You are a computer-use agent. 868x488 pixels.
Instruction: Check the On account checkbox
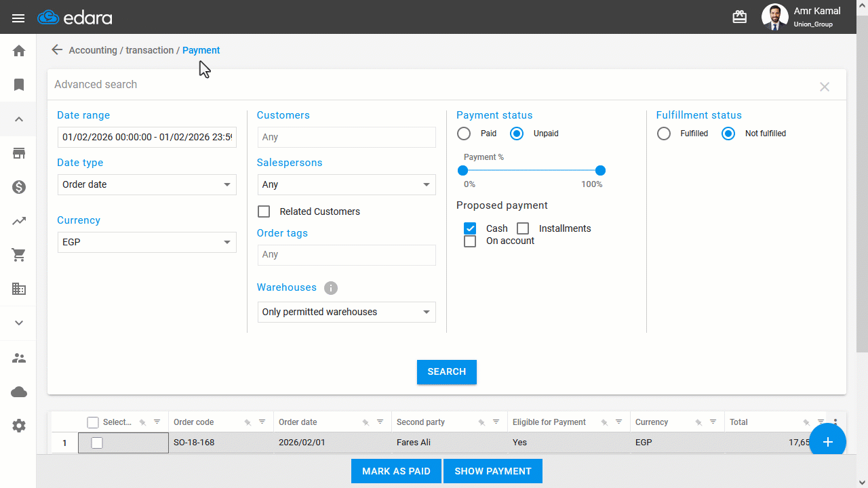pos(470,241)
